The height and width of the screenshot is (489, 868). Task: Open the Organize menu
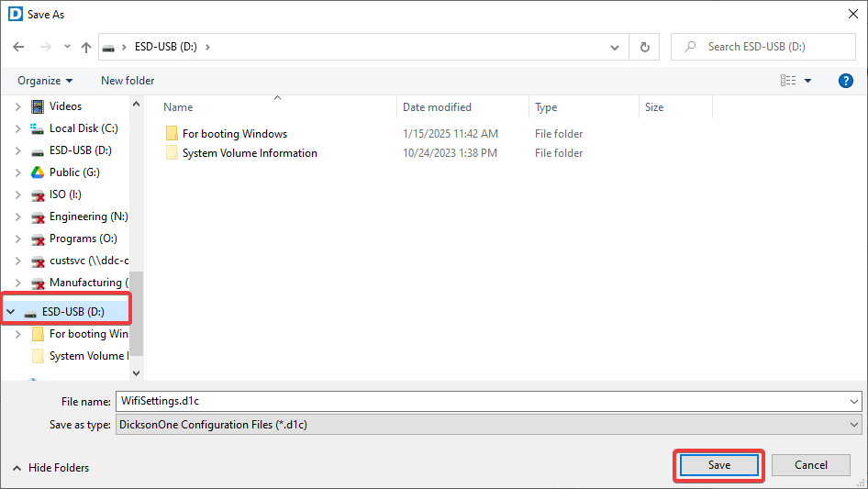(44, 81)
